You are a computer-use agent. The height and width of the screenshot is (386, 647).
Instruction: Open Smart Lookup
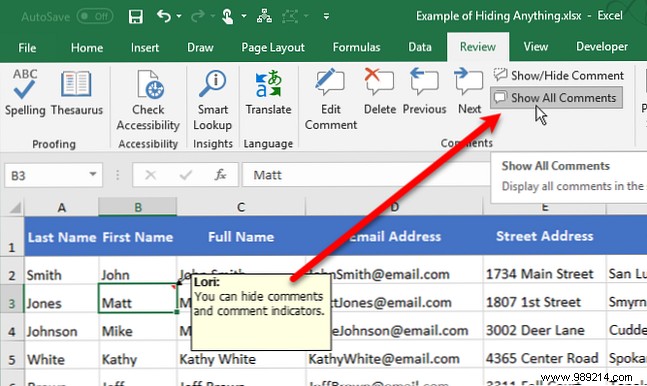point(213,100)
